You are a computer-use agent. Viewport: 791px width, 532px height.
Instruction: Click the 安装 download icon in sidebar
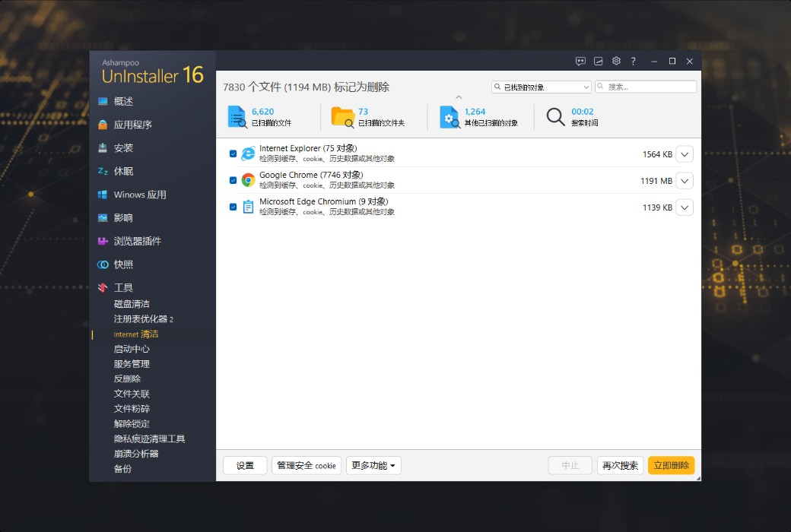(103, 147)
